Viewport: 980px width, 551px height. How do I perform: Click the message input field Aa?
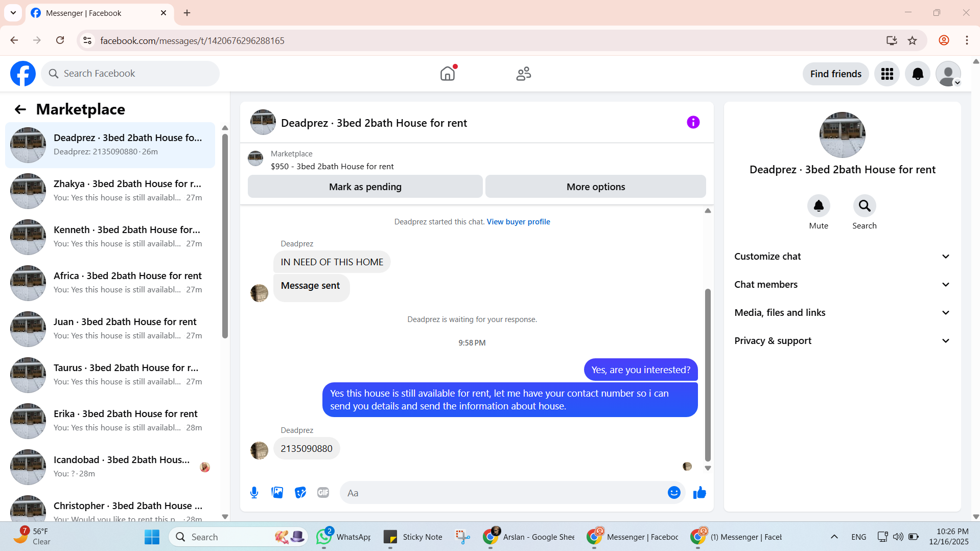(x=503, y=493)
